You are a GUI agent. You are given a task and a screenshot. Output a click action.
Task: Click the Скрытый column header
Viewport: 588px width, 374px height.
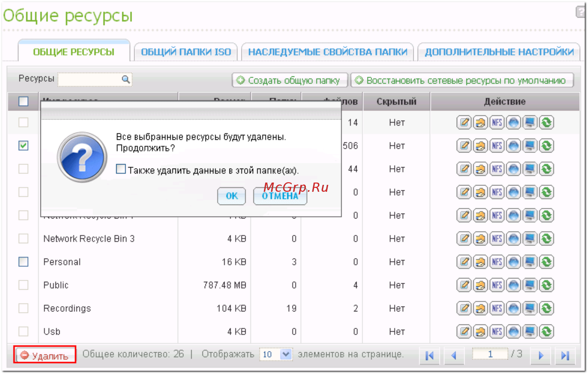396,101
